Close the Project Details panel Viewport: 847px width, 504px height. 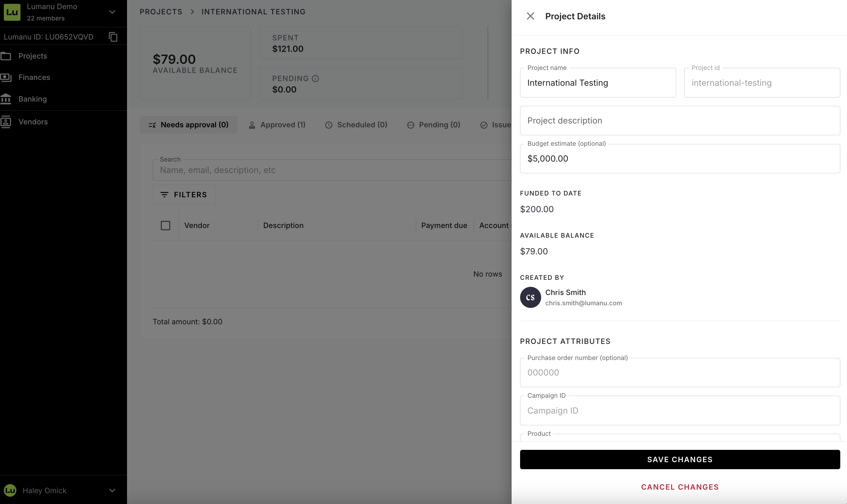pyautogui.click(x=530, y=16)
